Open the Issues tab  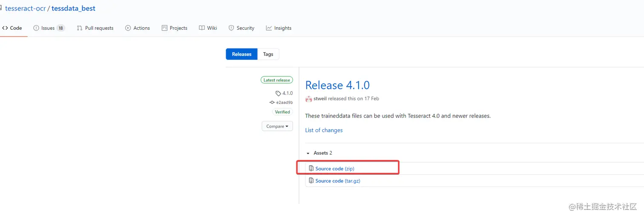point(49,28)
